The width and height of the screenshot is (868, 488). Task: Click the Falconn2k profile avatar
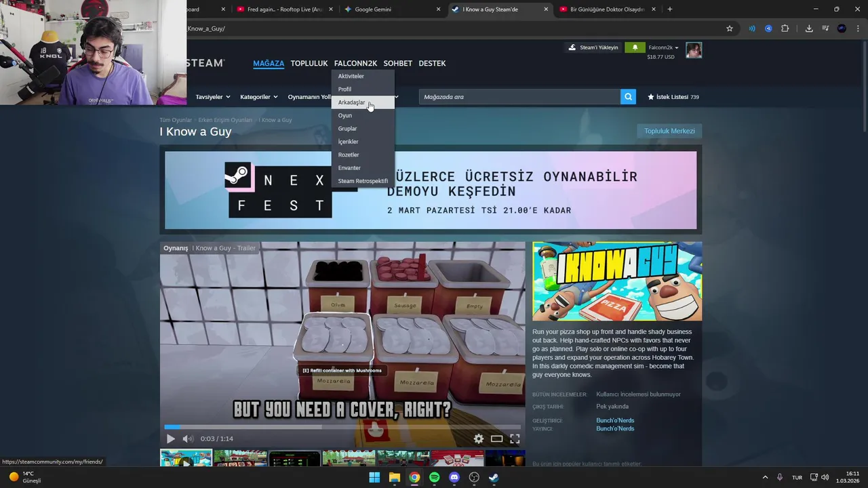[694, 50]
